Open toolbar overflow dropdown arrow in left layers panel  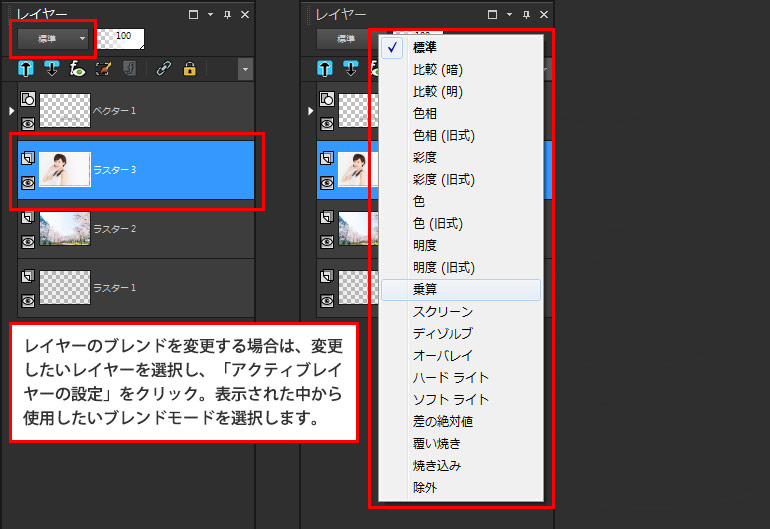click(245, 69)
